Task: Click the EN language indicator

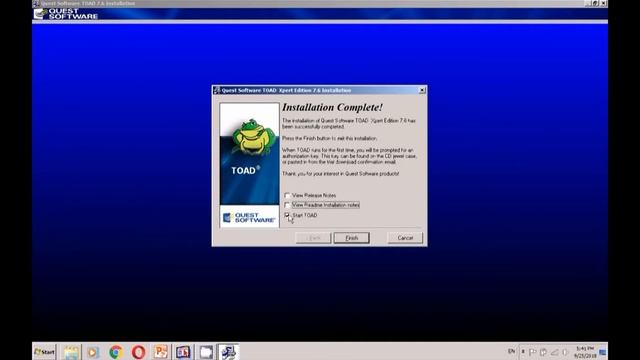Action: pos(511,351)
